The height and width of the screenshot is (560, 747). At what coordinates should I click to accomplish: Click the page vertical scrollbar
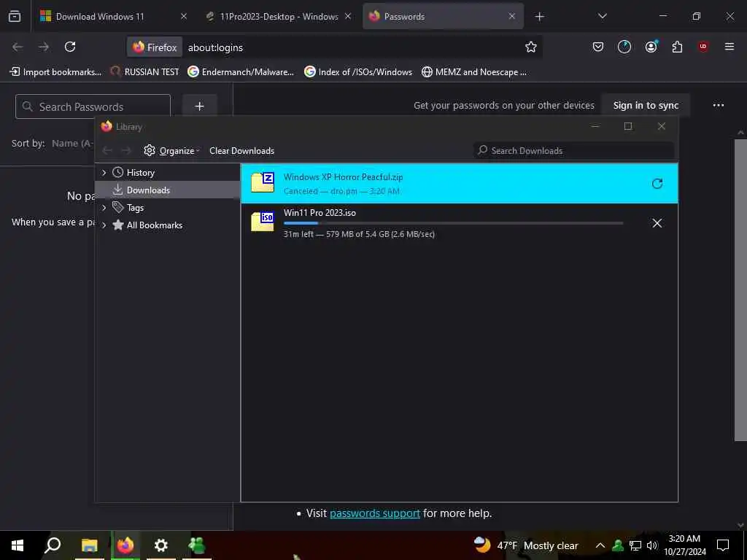740,289
